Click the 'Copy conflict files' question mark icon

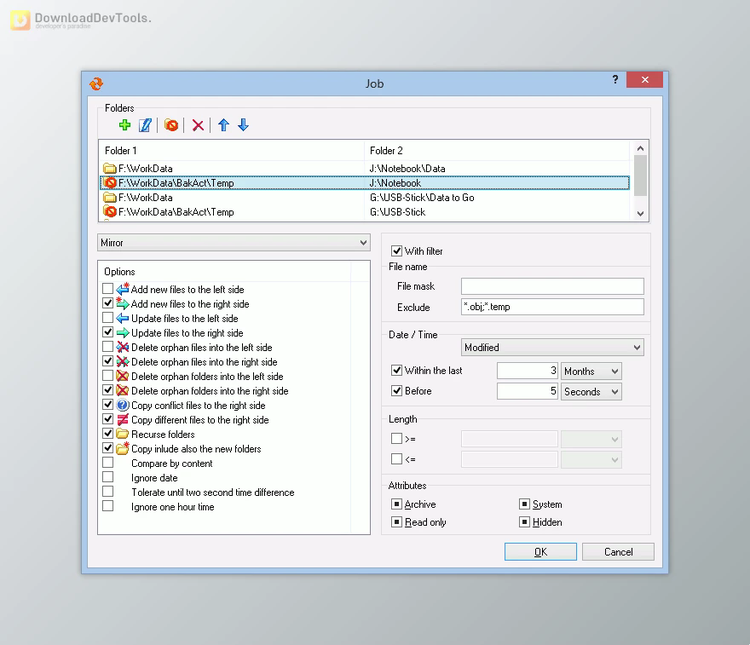(123, 405)
